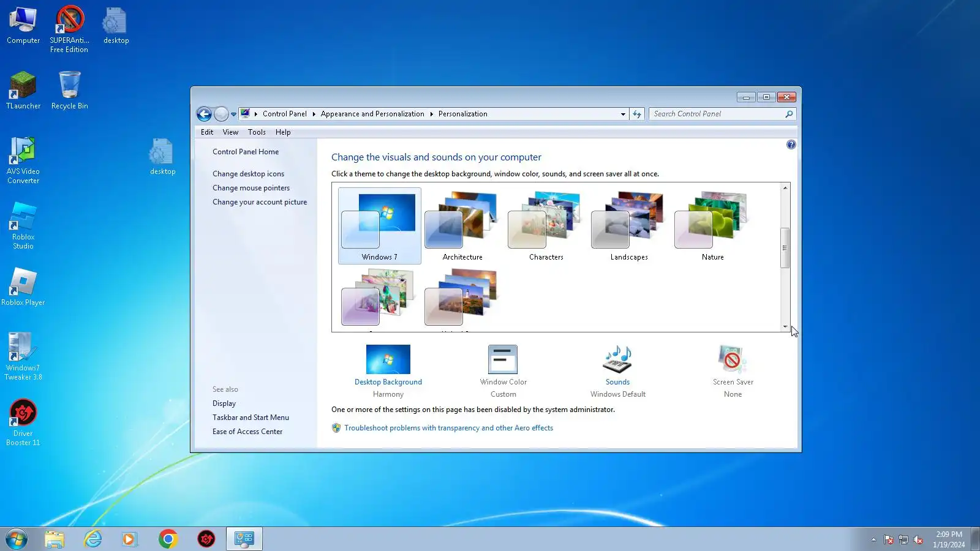Open the Help menu
980x551 pixels.
tap(283, 132)
